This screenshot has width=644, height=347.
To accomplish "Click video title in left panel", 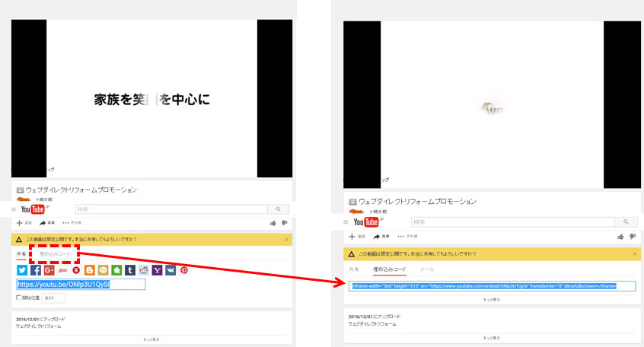I will (x=81, y=189).
